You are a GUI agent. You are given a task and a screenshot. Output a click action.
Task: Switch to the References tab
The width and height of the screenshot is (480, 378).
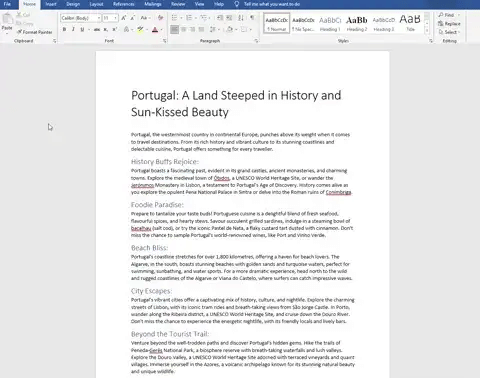pyautogui.click(x=124, y=4)
